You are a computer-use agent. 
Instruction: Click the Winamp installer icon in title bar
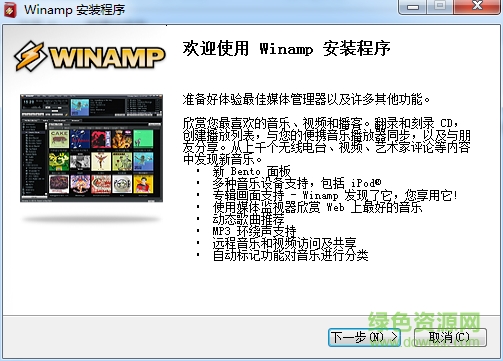(x=10, y=10)
